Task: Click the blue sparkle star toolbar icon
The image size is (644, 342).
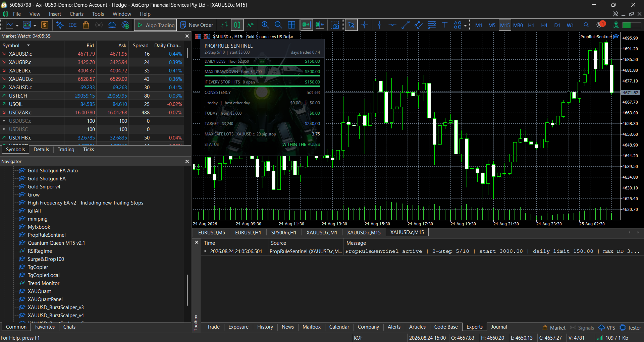Action: click(x=60, y=25)
